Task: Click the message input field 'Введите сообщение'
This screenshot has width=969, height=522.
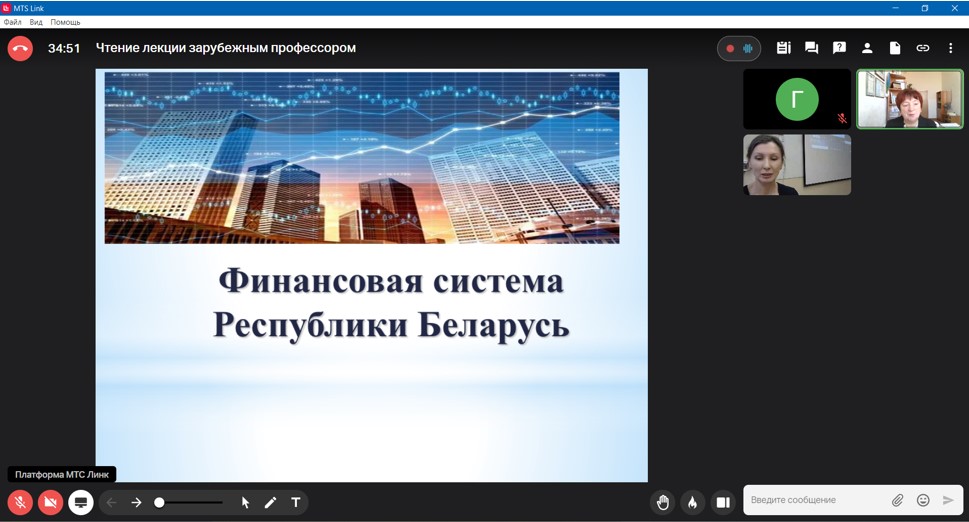Action: tap(815, 500)
